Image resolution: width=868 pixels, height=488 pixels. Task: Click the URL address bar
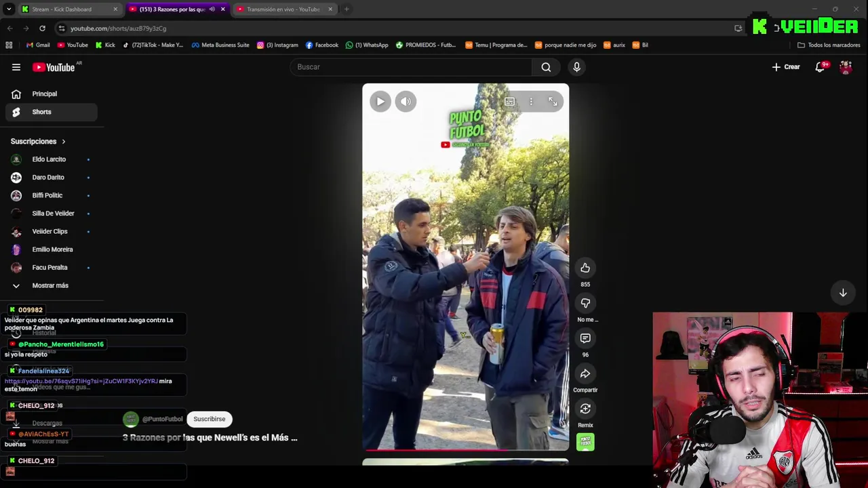click(x=393, y=28)
